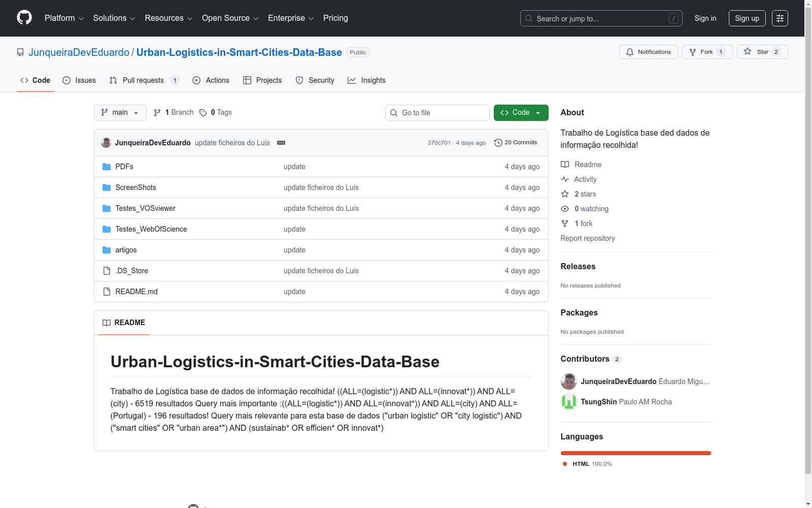The height and width of the screenshot is (508, 812).
Task: Click the ScreenShots folder icon
Action: [x=107, y=187]
